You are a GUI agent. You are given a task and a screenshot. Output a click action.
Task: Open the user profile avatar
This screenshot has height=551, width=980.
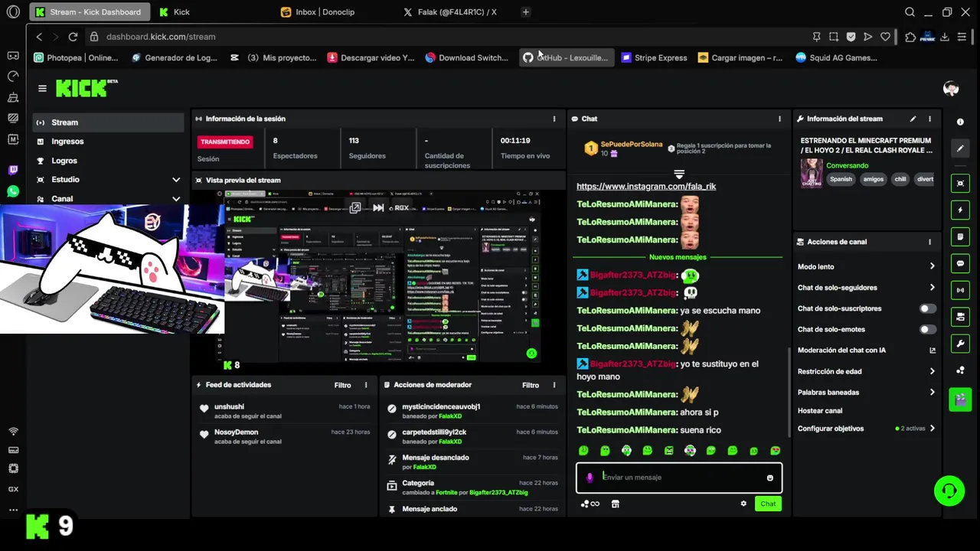coord(951,89)
